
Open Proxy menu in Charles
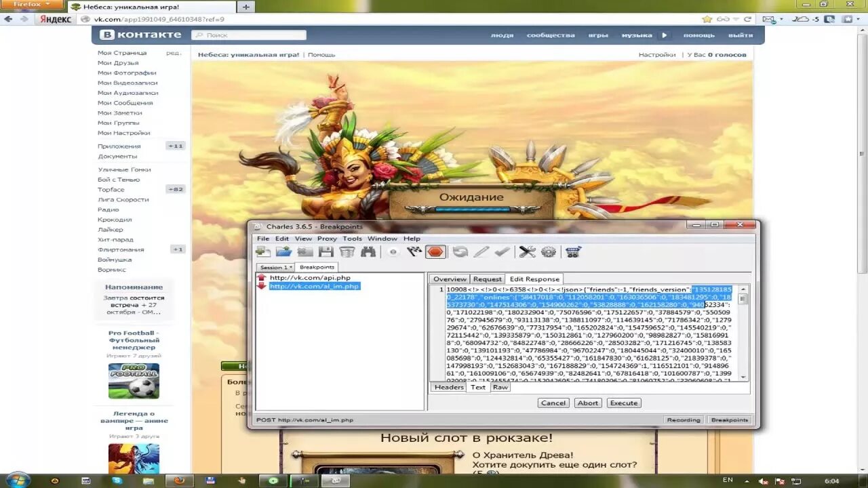pyautogui.click(x=327, y=239)
